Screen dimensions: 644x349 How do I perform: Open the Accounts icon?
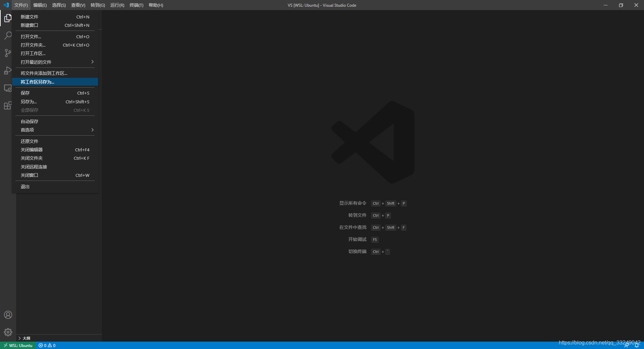click(8, 315)
